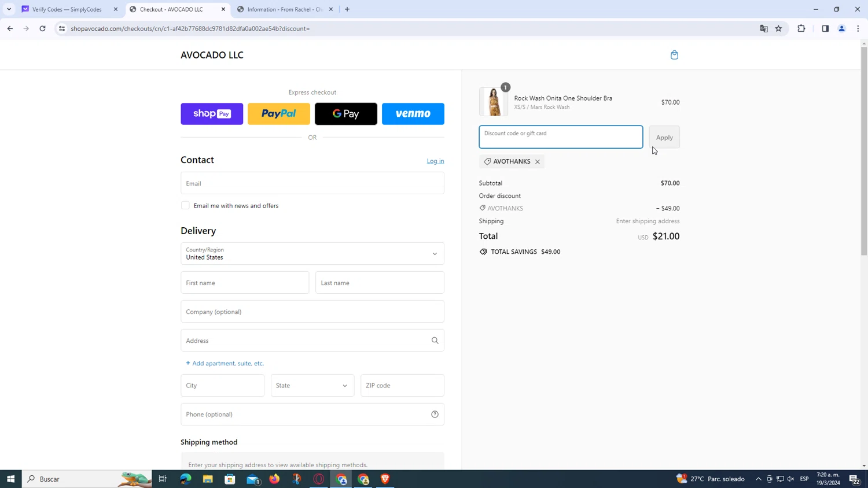Open the Chrome three-dot menu

click(x=858, y=28)
